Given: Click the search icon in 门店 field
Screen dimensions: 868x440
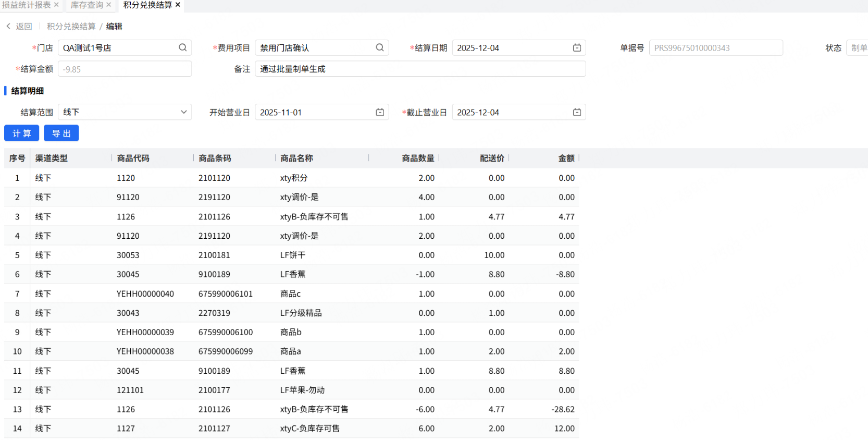Looking at the screenshot, I should (x=182, y=47).
